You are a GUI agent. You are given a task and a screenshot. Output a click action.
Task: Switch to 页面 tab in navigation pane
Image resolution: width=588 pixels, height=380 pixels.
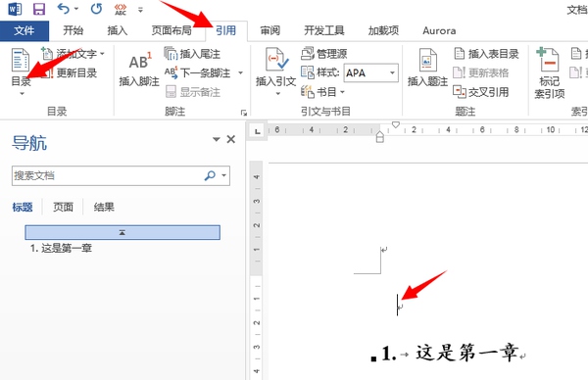[63, 207]
